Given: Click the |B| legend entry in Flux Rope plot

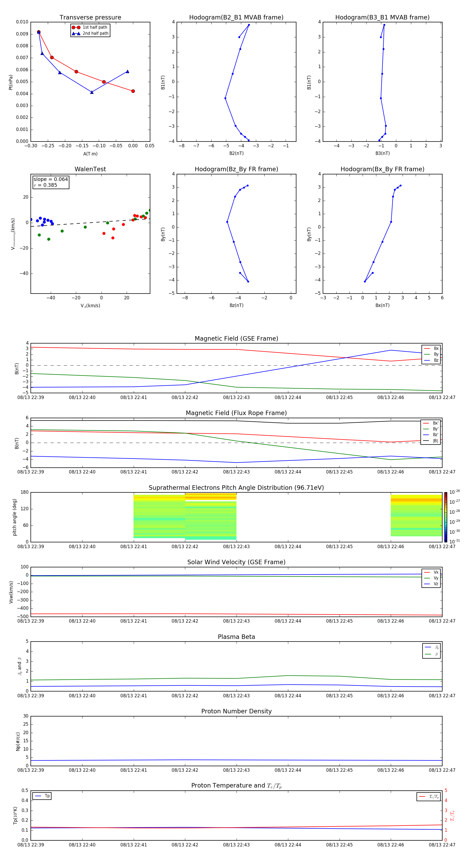Looking at the screenshot, I should [x=431, y=441].
